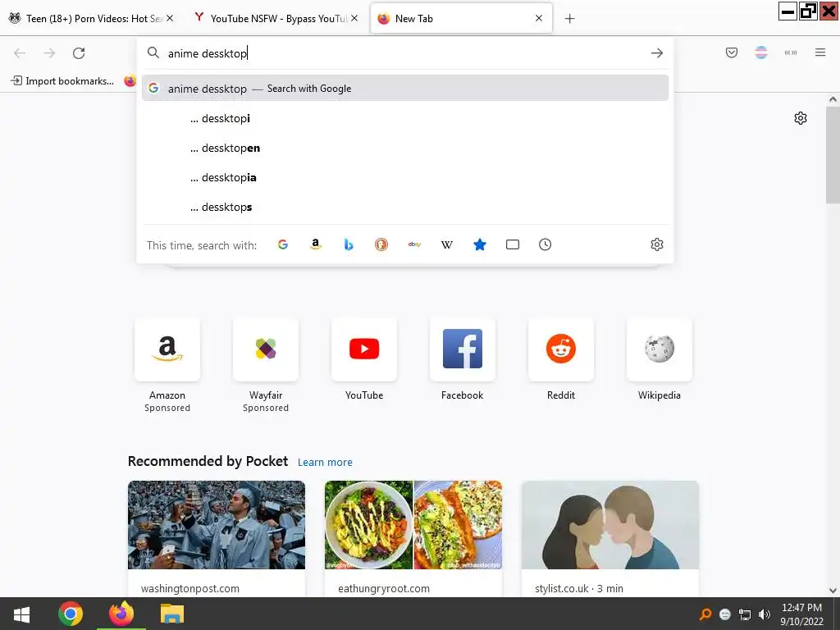Select 'anime dessktop — Search with Google' suggestion
840x630 pixels.
coord(405,88)
